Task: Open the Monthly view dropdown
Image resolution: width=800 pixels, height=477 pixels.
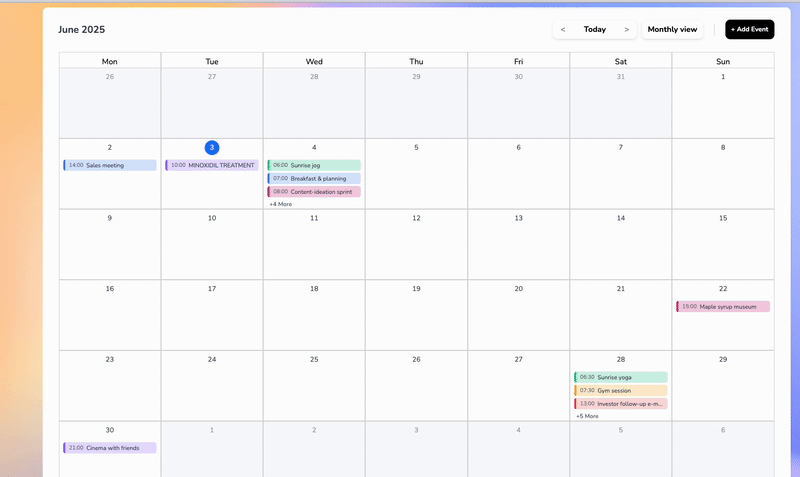Action: coord(672,30)
